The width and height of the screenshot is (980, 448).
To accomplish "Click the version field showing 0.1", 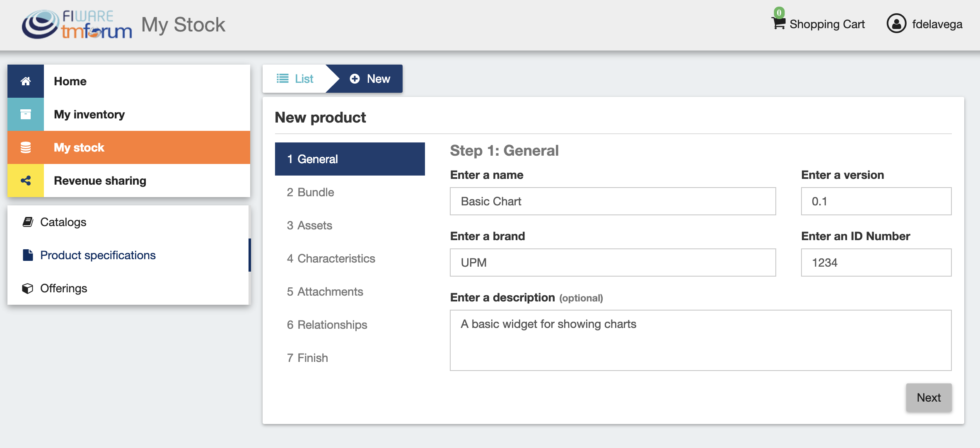I will pyautogui.click(x=876, y=201).
